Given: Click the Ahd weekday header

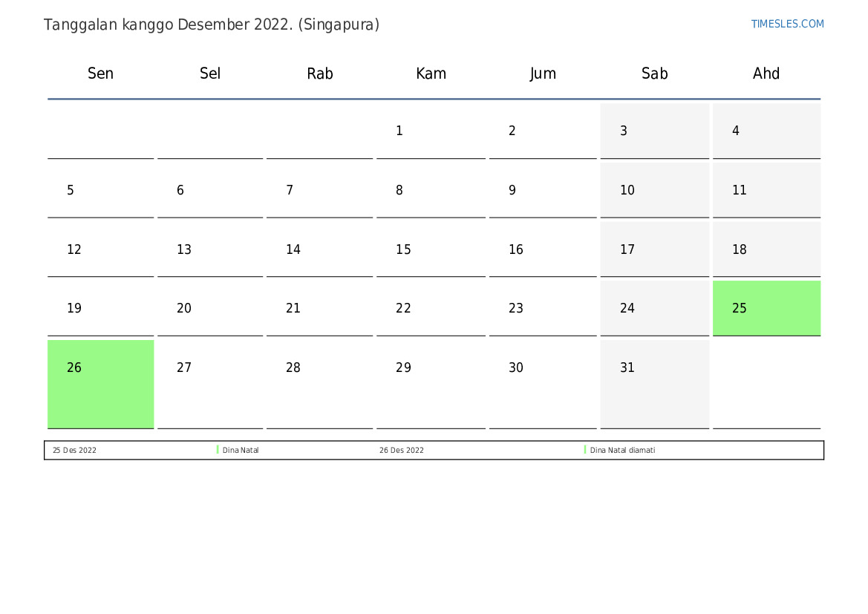Looking at the screenshot, I should [766, 74].
